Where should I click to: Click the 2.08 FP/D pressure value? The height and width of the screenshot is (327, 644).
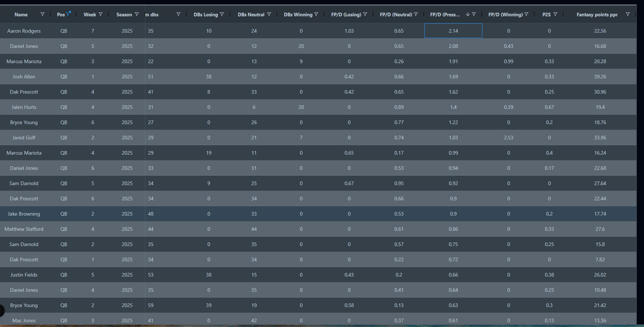point(453,46)
